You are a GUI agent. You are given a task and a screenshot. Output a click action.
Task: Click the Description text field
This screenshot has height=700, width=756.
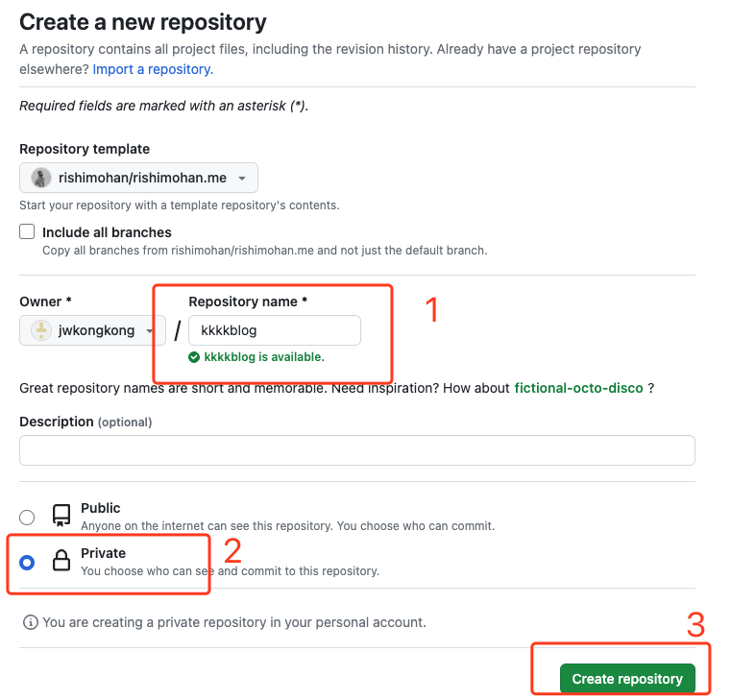click(x=356, y=450)
